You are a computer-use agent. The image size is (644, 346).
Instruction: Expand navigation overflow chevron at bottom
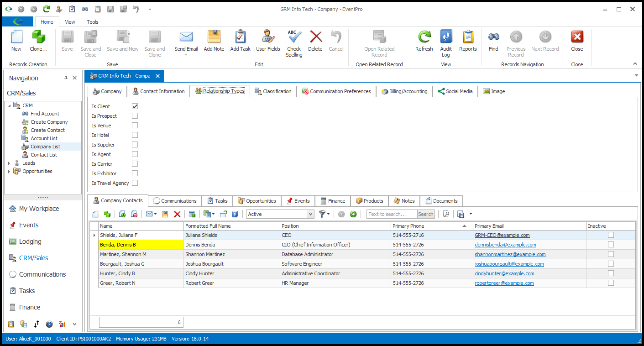[74, 324]
